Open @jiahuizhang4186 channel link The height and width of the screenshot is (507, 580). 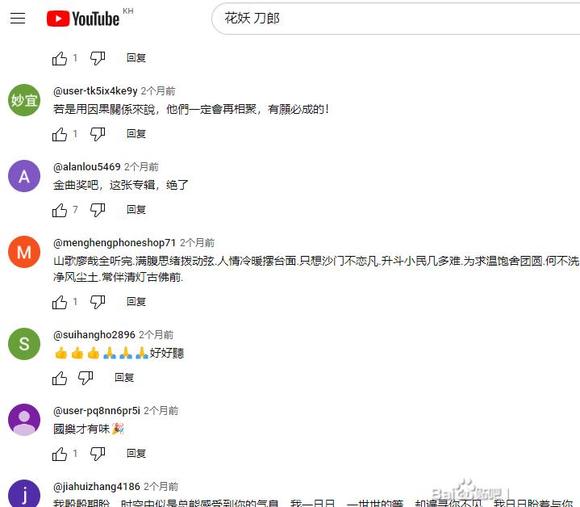click(97, 486)
